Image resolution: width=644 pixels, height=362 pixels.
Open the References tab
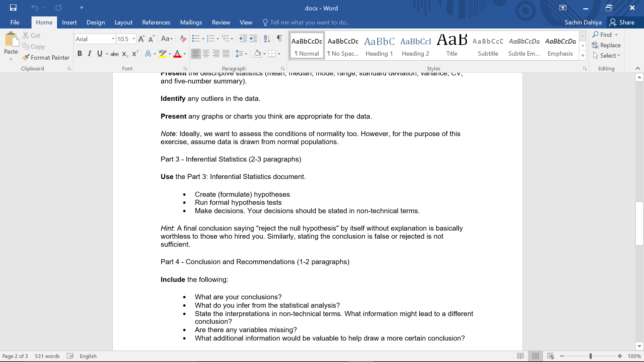pos(156,22)
